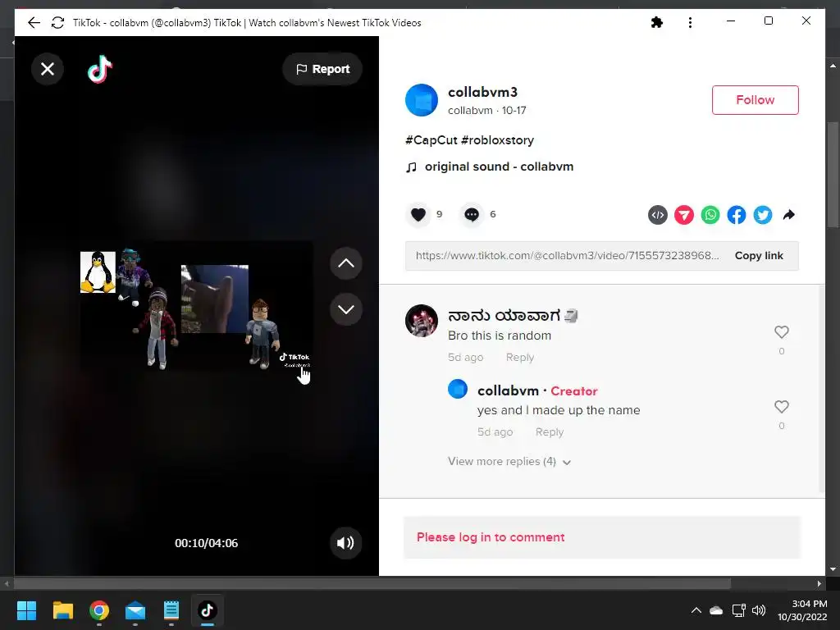Open File Explorer from taskbar

(62, 610)
